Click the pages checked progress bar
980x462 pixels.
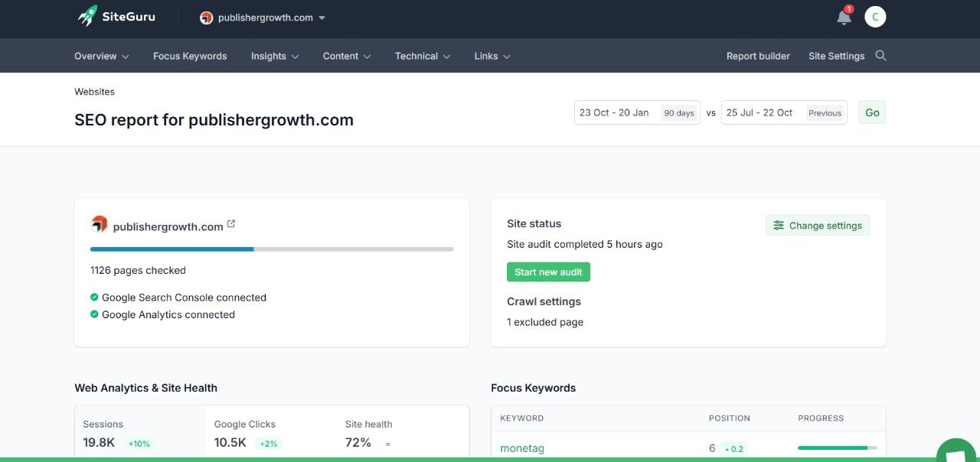coord(272,249)
